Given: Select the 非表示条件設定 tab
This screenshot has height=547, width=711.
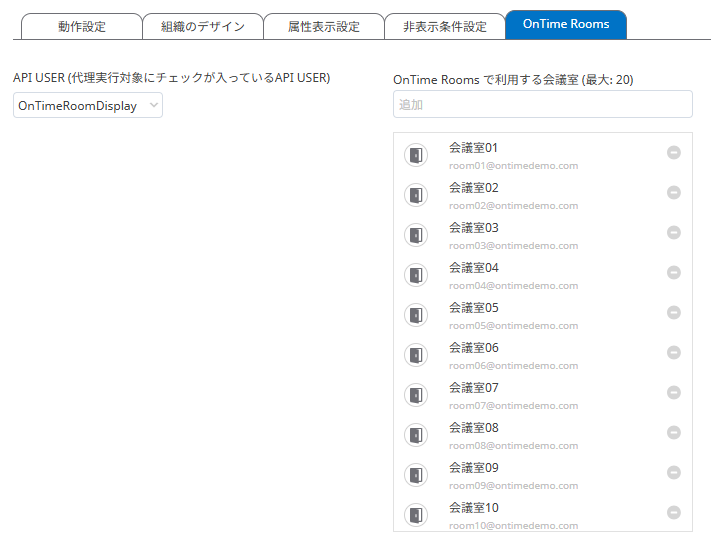Looking at the screenshot, I should click(444, 27).
